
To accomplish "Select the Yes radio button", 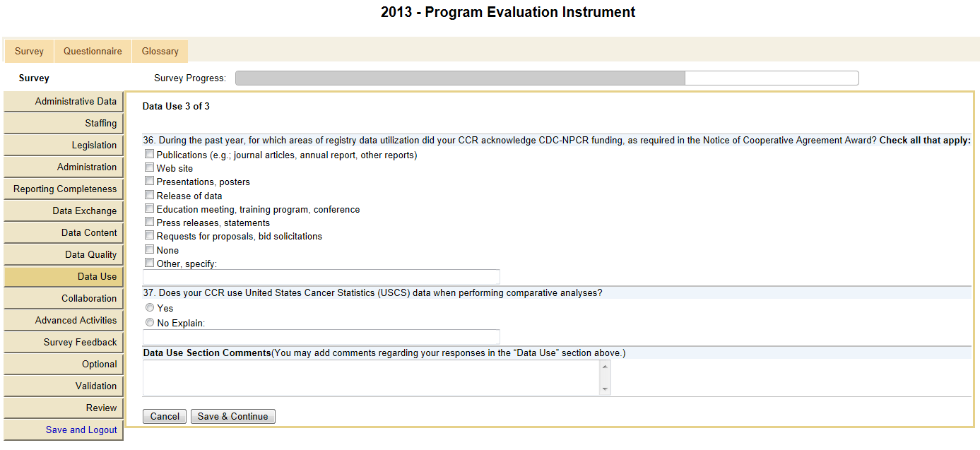I will 149,308.
